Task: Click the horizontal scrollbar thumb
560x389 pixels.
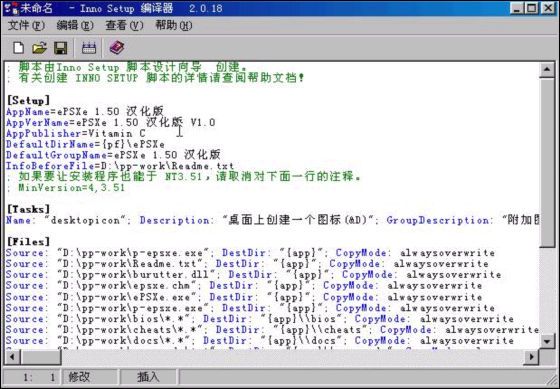Action: (41, 356)
